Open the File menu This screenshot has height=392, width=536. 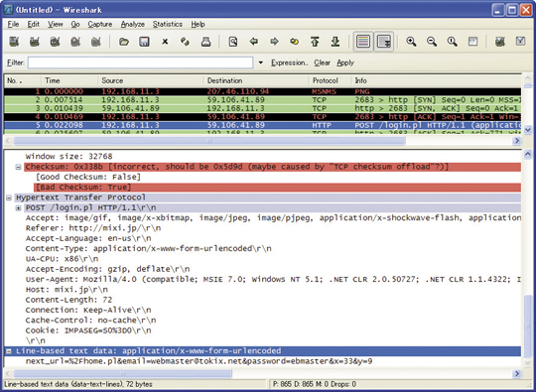(13, 24)
